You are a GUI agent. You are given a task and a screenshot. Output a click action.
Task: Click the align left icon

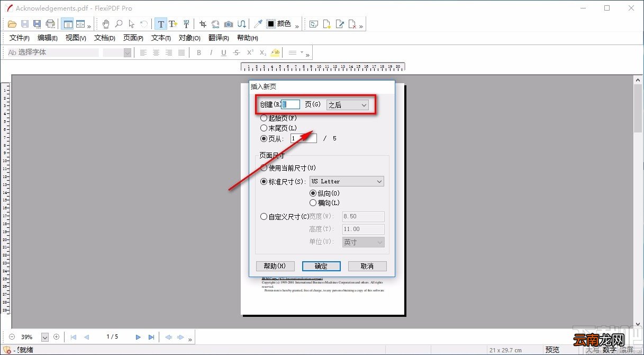pos(143,52)
